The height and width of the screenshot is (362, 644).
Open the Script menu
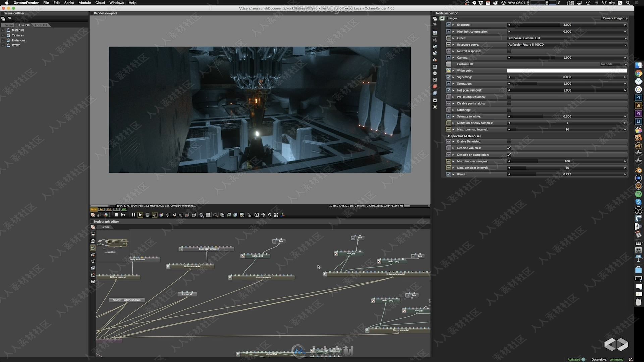pyautogui.click(x=69, y=3)
